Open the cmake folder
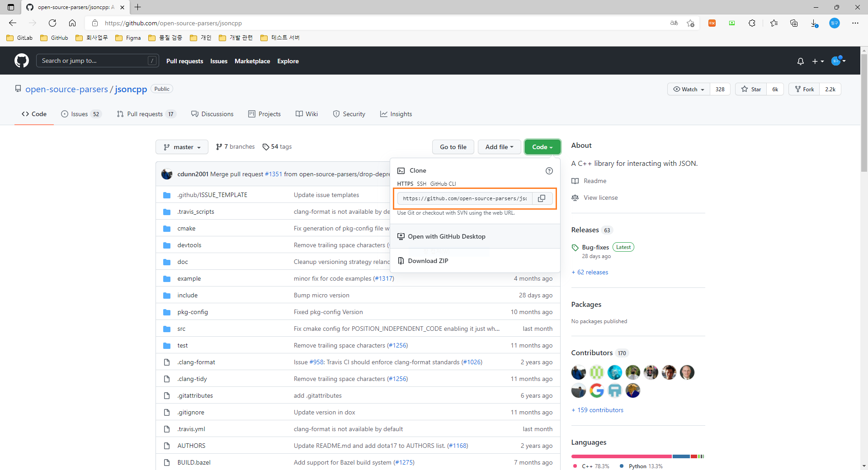The height and width of the screenshot is (470, 868). pos(186,228)
